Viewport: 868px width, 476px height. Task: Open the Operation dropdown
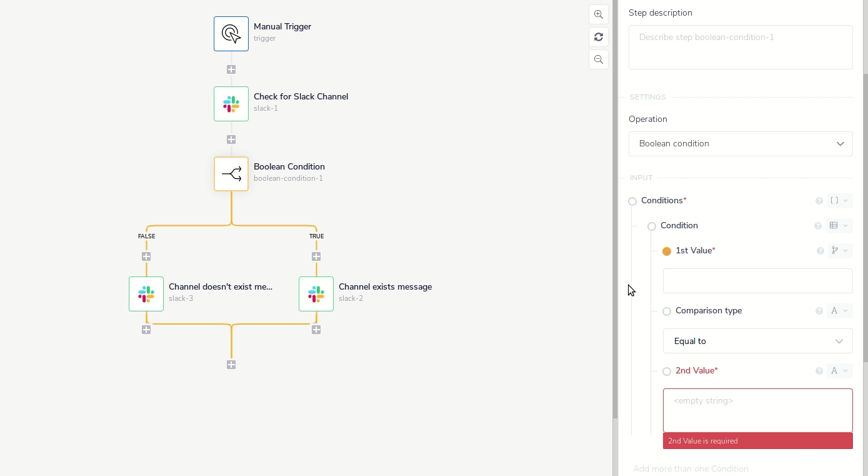[741, 144]
